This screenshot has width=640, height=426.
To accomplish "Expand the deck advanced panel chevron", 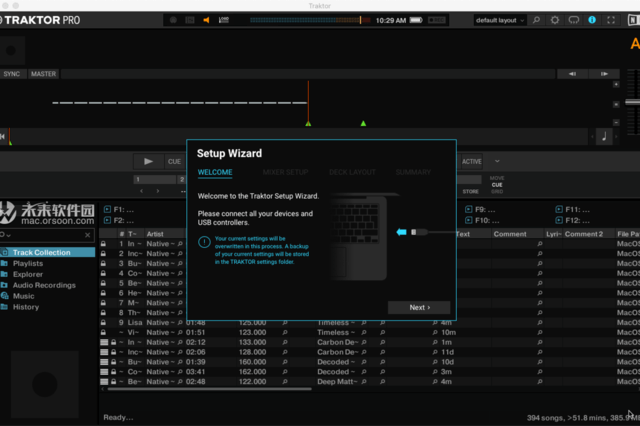I will pyautogui.click(x=497, y=161).
